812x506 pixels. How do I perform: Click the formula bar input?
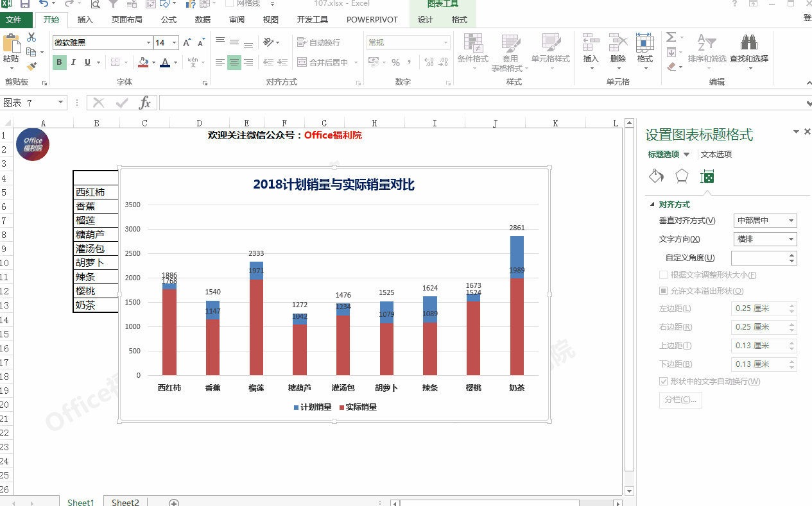(x=481, y=103)
